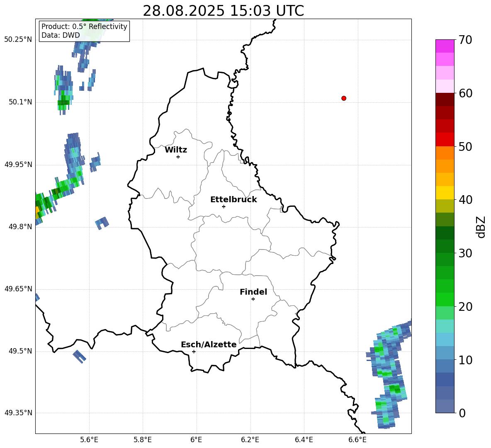Click the 6.6°E longitude label
The image size is (491, 448).
(357, 440)
